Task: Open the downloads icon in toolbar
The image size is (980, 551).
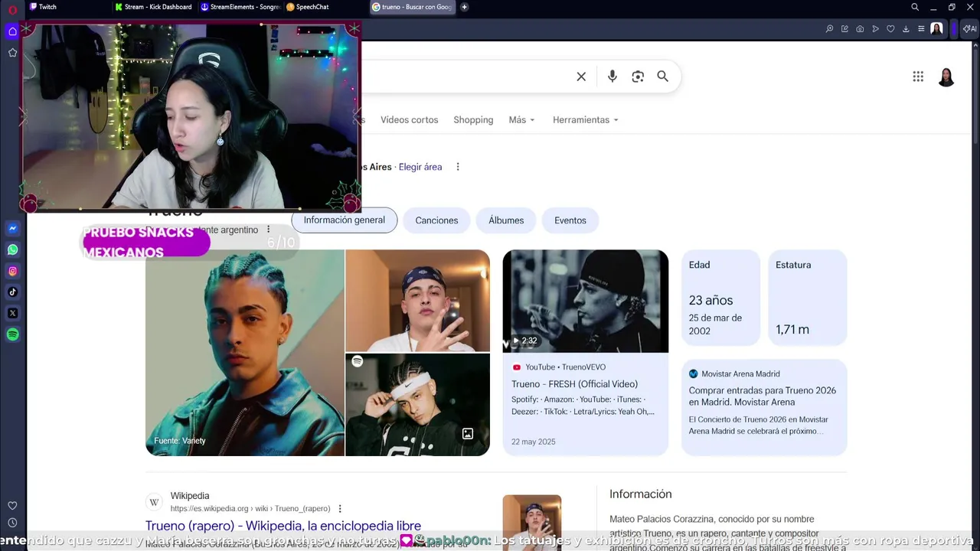Action: tap(906, 29)
